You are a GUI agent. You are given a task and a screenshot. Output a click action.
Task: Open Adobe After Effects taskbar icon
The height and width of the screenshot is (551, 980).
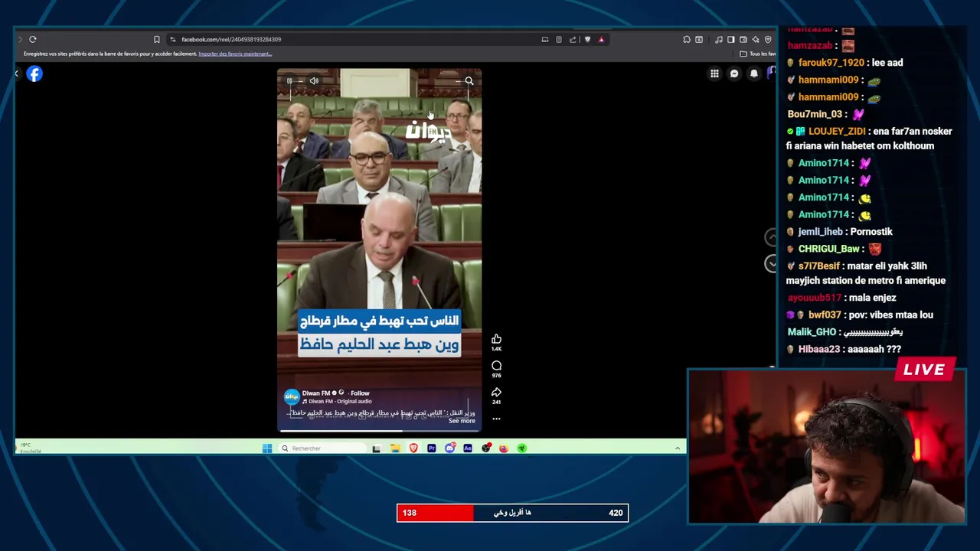pyautogui.click(x=468, y=448)
